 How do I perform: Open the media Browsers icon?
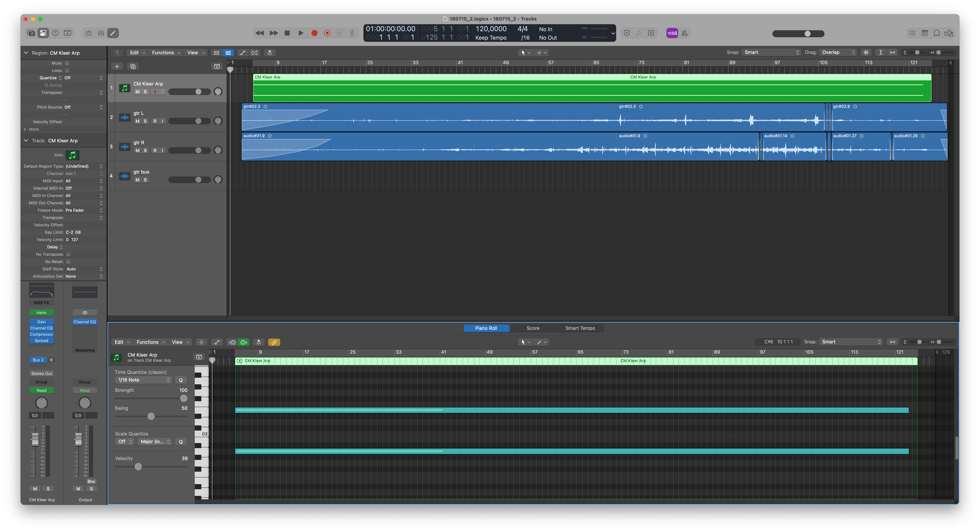[x=949, y=33]
